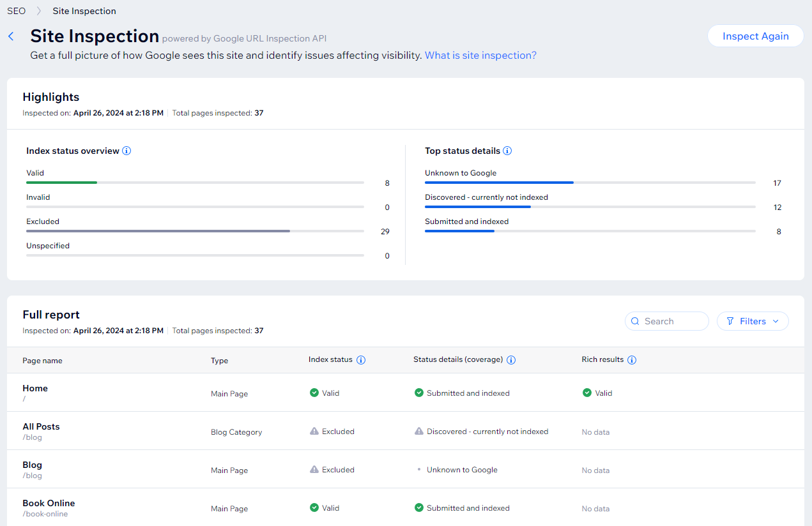The height and width of the screenshot is (526, 812).
Task: Click the Excluded warning icon in All Posts row
Action: coord(314,432)
